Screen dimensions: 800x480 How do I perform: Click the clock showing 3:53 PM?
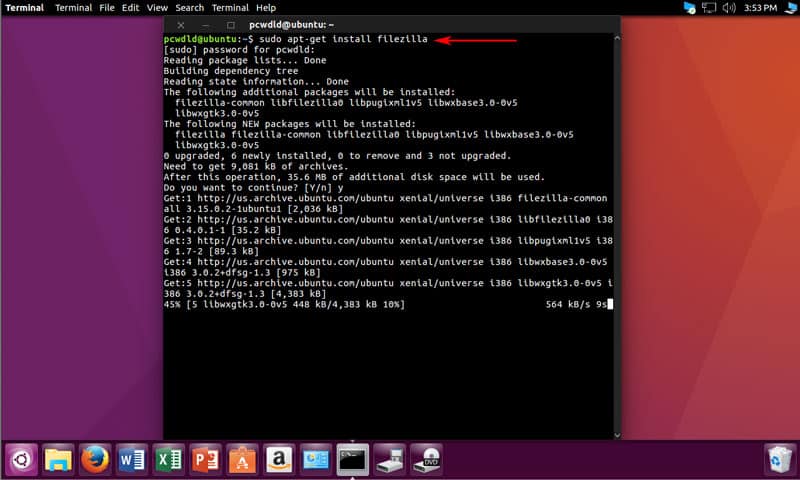tap(760, 8)
